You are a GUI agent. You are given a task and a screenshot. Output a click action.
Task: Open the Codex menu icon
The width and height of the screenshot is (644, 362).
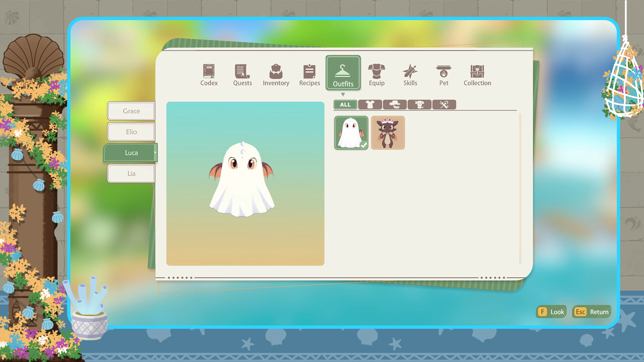click(209, 72)
